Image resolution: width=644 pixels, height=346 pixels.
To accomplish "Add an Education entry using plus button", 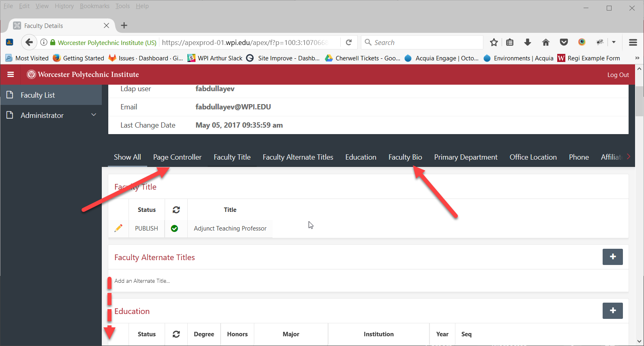I will [x=612, y=311].
